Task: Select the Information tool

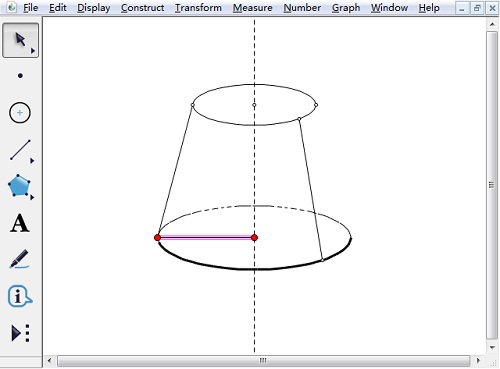Action: coord(20,296)
